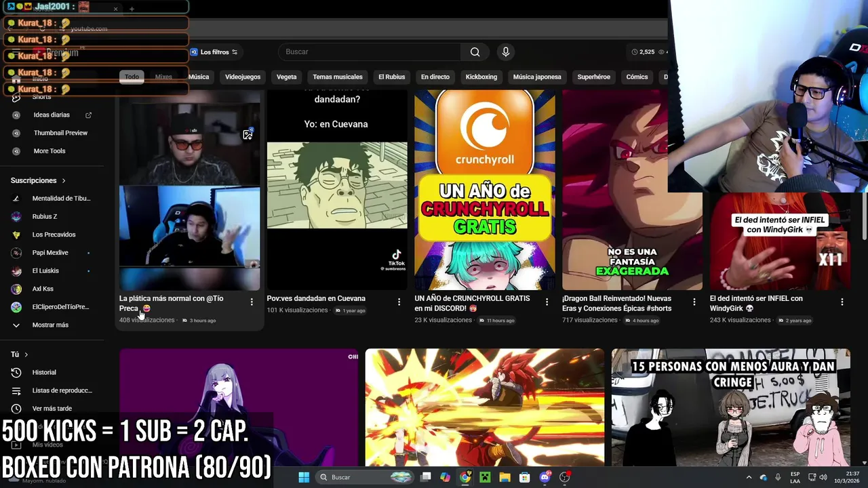The height and width of the screenshot is (488, 868).
Task: Open Microsoft Store from the taskbar
Action: pyautogui.click(x=525, y=477)
